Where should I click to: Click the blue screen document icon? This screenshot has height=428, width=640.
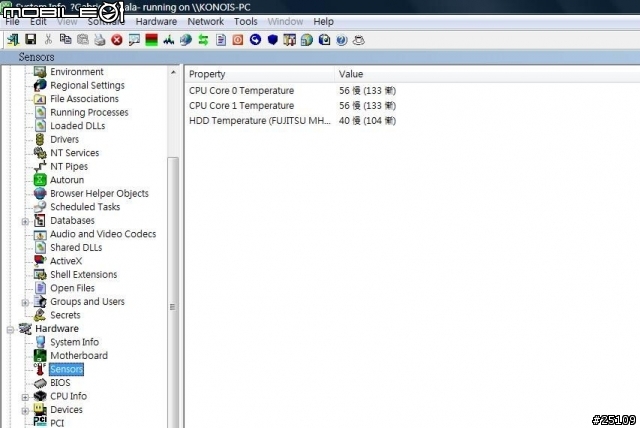pyautogui.click(x=324, y=40)
